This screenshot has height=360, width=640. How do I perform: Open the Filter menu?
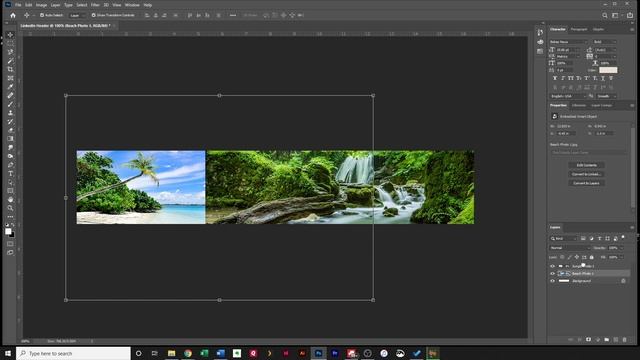pyautogui.click(x=95, y=5)
